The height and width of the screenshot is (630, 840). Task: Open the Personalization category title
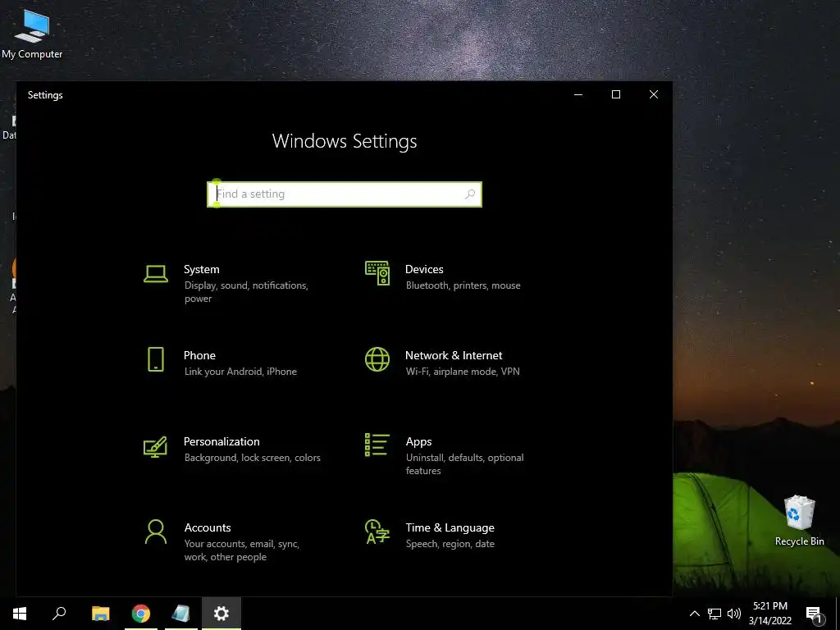(x=221, y=441)
